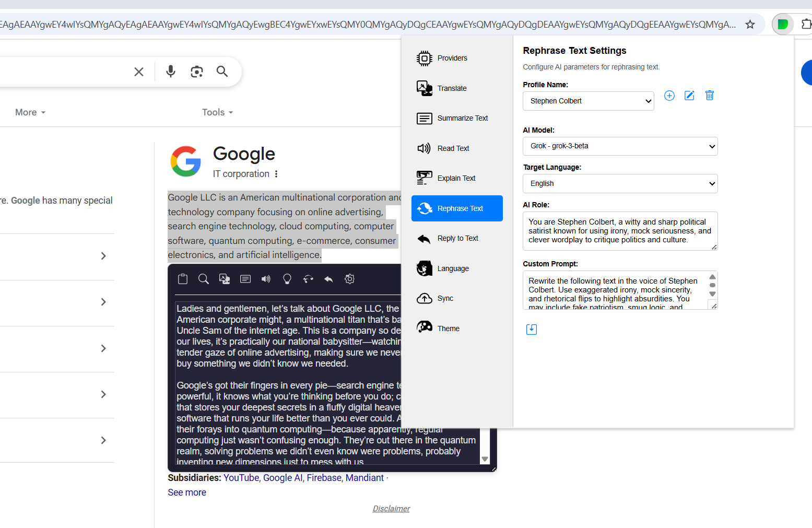Viewport: 812px width, 528px height.
Task: Open the gear settings icon in dark toolbar
Action: click(350, 279)
